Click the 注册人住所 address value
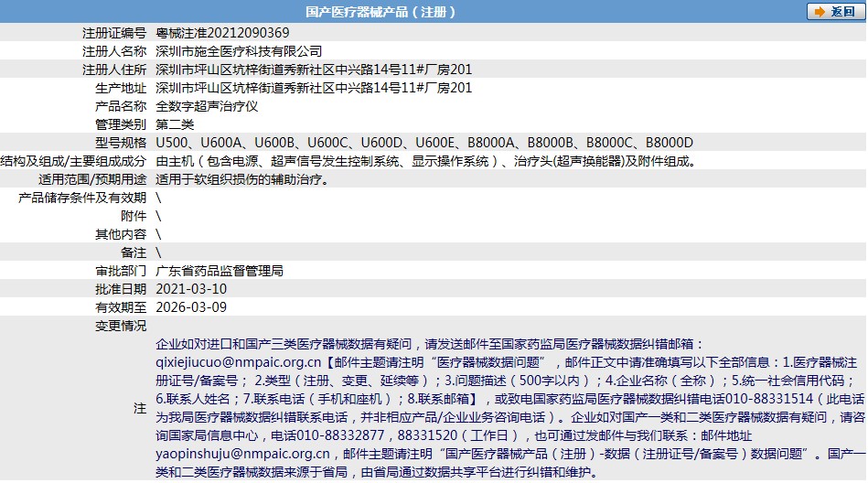 point(314,70)
